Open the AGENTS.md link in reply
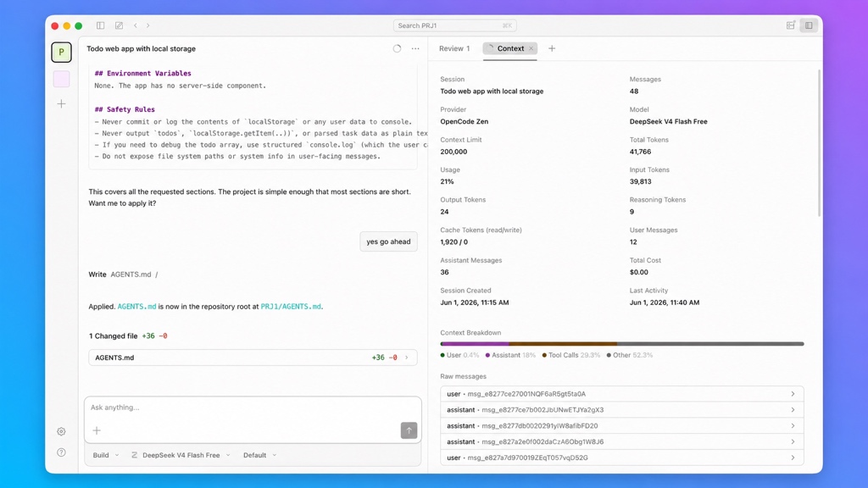 (136, 307)
